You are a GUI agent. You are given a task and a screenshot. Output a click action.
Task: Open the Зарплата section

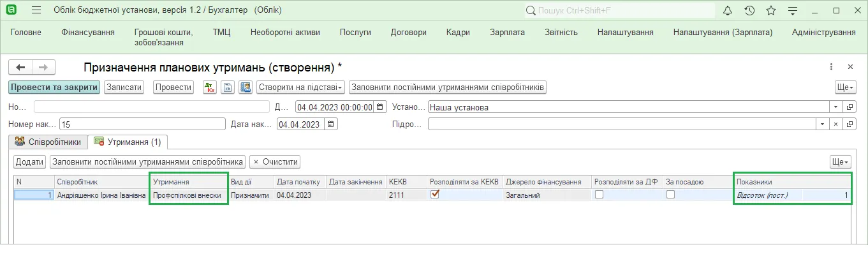(508, 33)
